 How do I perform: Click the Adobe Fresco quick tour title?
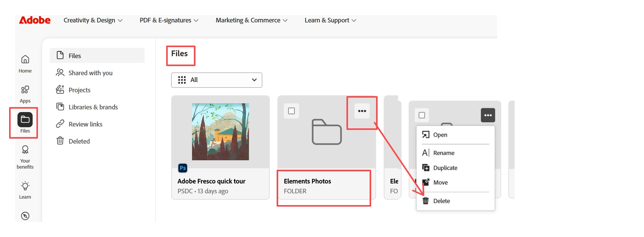point(211,181)
